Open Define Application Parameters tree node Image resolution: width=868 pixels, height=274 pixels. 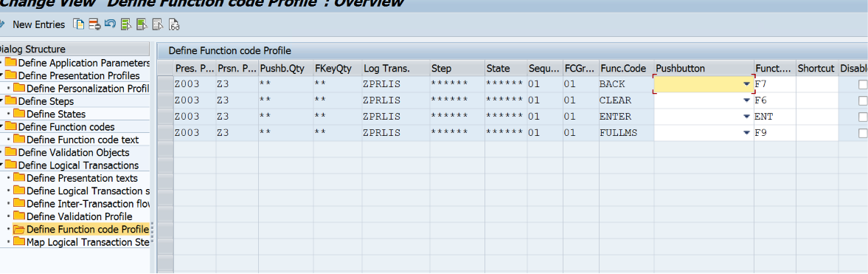84,63
